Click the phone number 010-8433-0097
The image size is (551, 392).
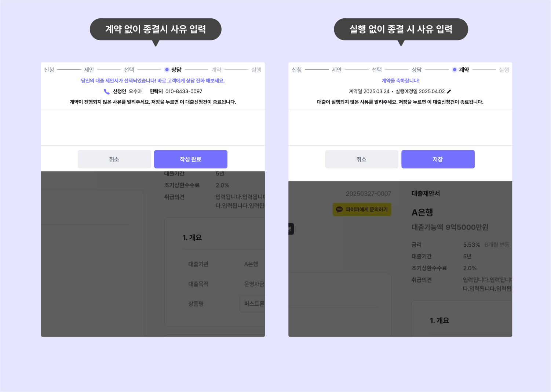coord(184,91)
